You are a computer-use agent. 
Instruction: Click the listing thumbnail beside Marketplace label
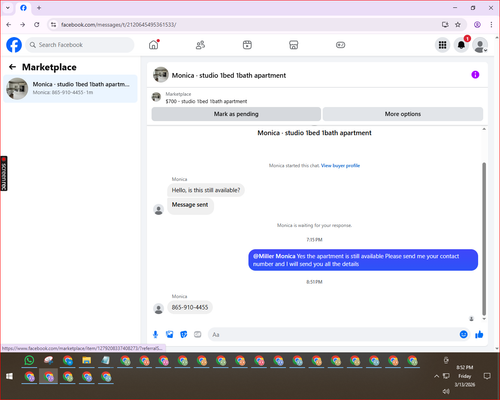coord(156,97)
